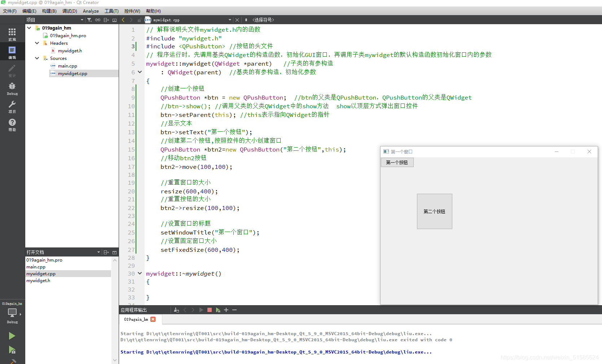Fold the constructor at line 6
This screenshot has height=364, width=602.
140,72
